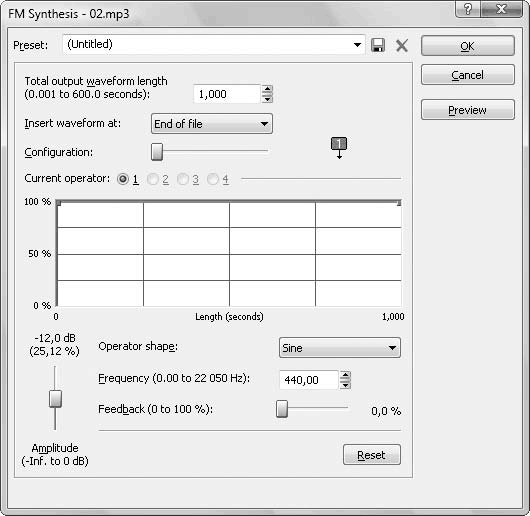Viewport: 530px width, 516px height.
Task: Save the current preset with the floppy icon
Action: (x=378, y=45)
